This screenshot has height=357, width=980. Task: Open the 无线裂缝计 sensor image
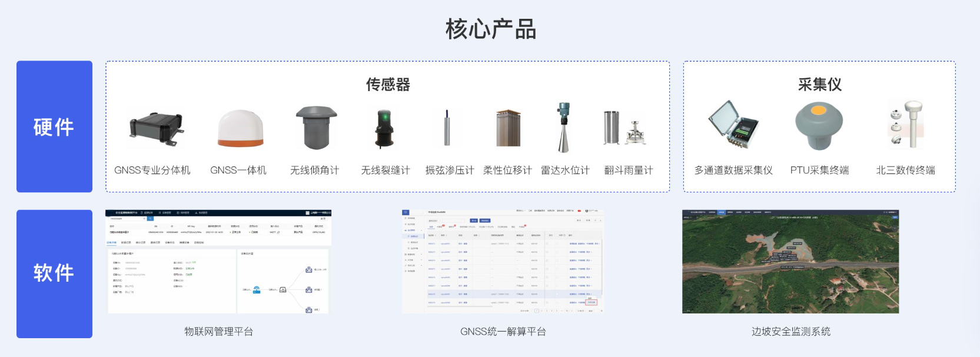point(384,128)
